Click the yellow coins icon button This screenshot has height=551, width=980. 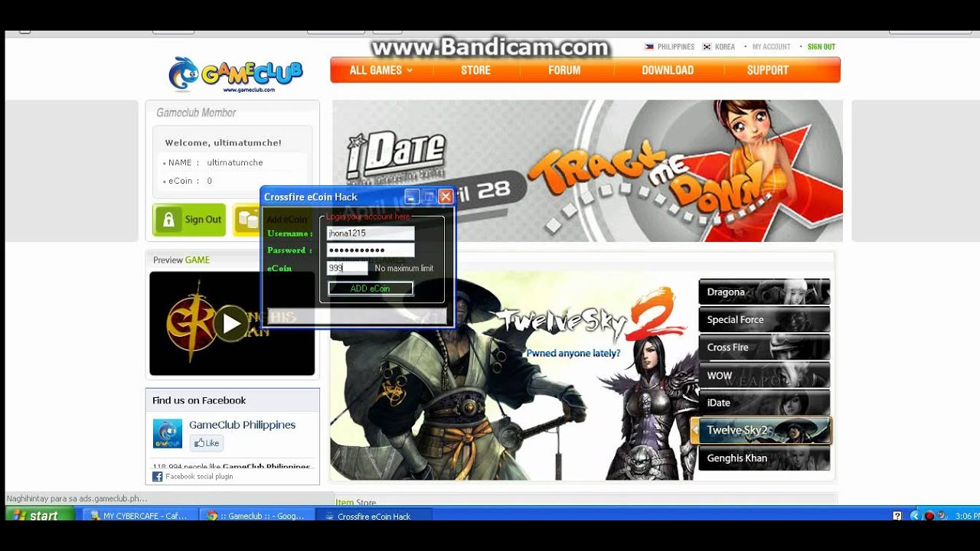(x=247, y=220)
